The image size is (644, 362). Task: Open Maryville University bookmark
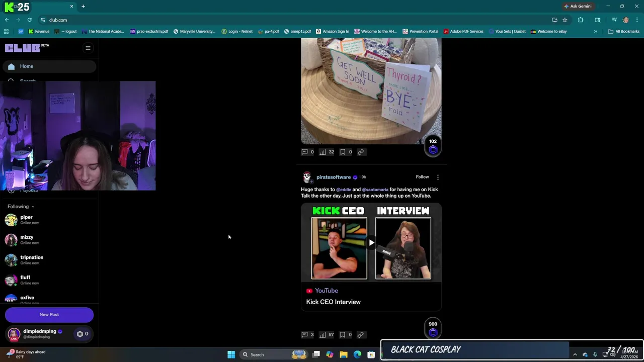(194, 31)
